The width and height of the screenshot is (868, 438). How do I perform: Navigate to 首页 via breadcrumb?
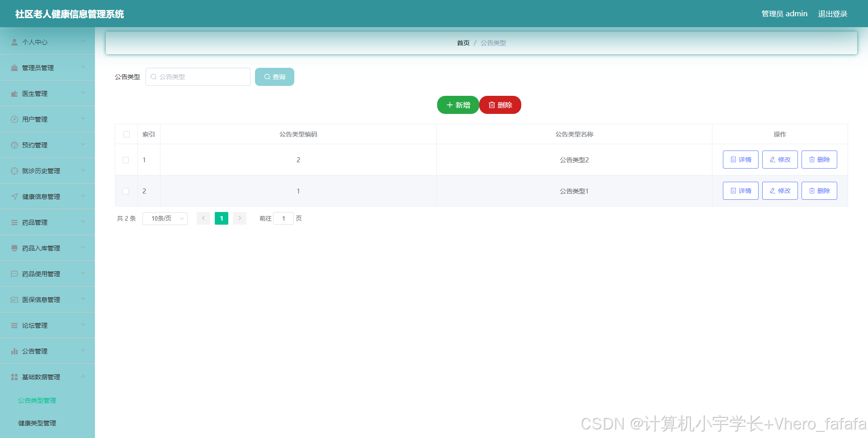(x=463, y=42)
